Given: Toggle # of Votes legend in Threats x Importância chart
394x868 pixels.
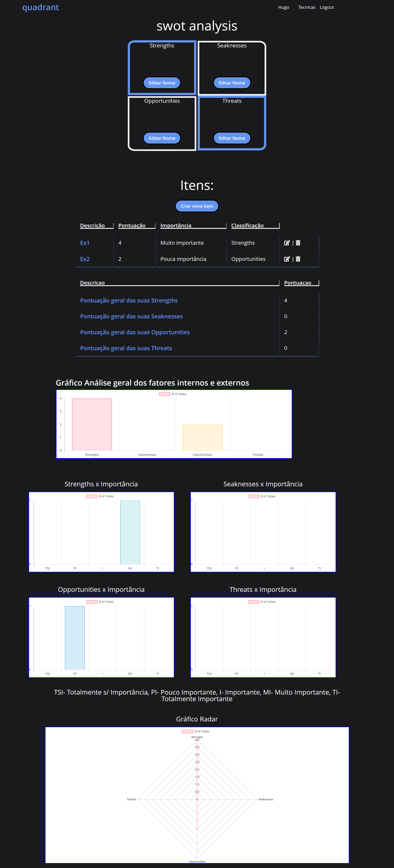Looking at the screenshot, I should [262, 602].
